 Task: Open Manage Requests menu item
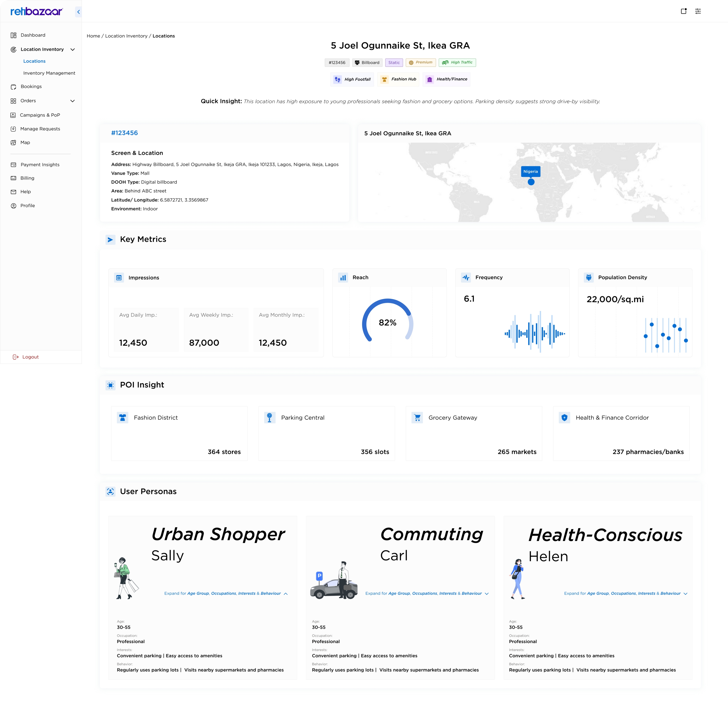(40, 129)
